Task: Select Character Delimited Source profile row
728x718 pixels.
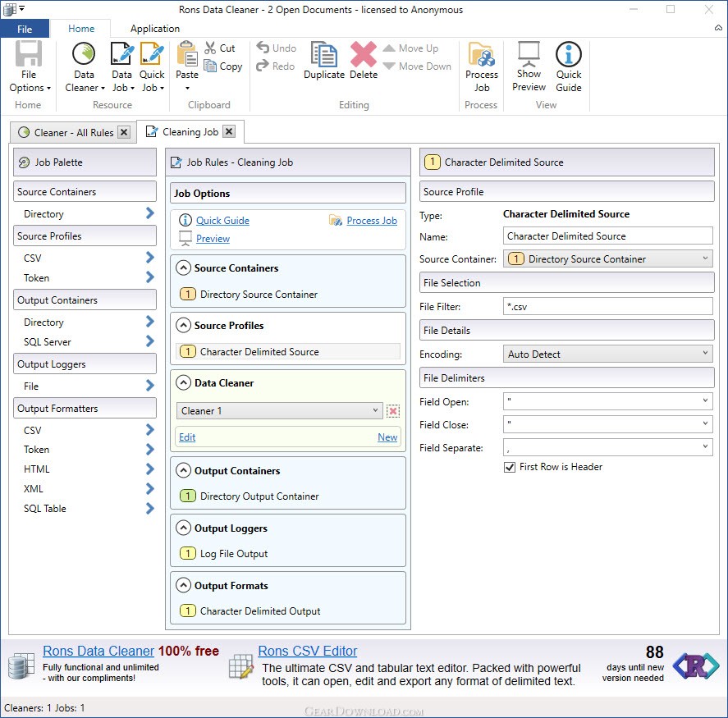Action: [x=288, y=352]
